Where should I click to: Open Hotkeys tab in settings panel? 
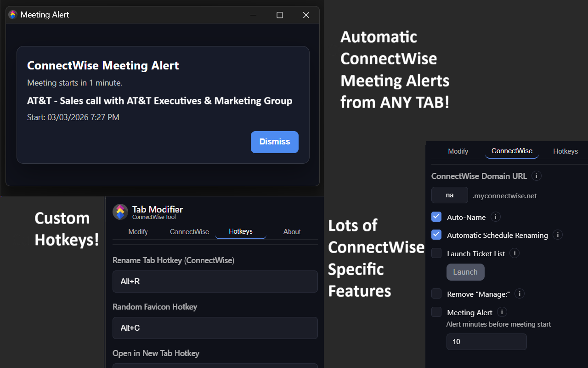(x=565, y=151)
